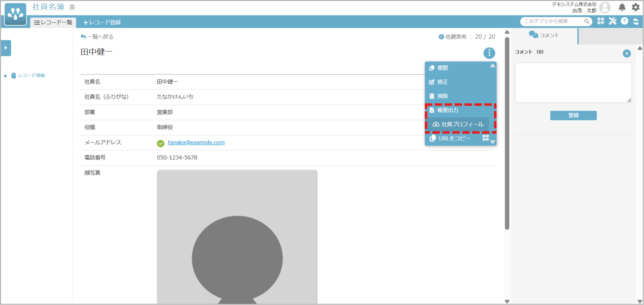This screenshot has height=305, width=644.
Task: Click the help question mark icon
Action: [624, 21]
